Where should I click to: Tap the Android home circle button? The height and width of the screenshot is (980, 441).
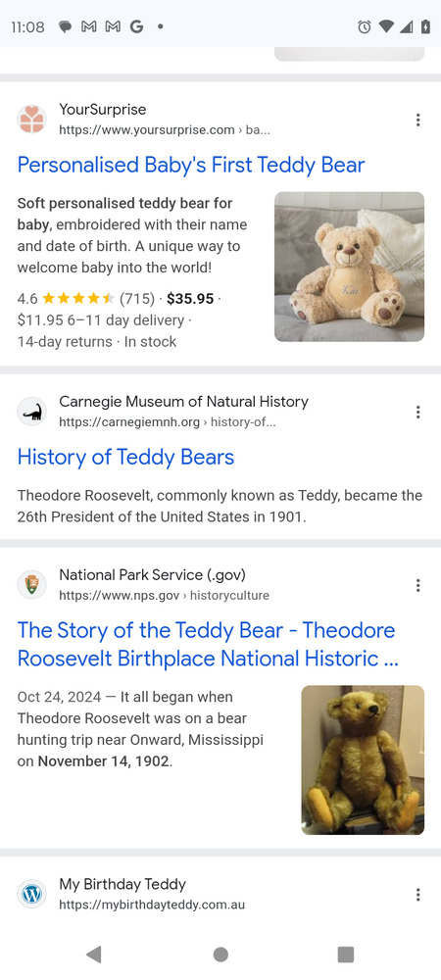click(220, 955)
